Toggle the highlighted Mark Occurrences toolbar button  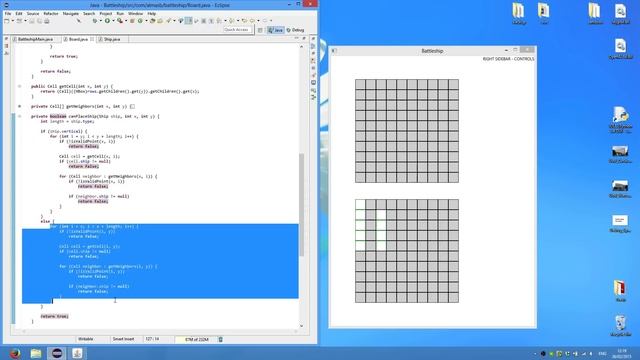click(x=189, y=20)
